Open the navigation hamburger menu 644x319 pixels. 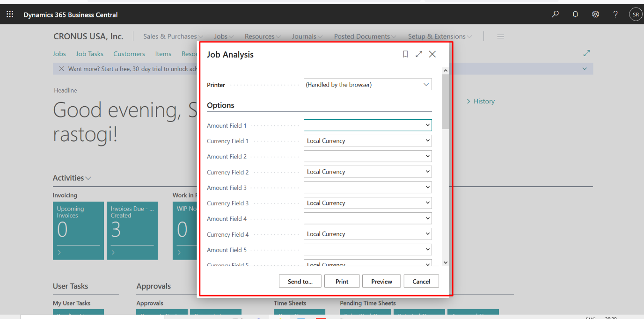pos(500,36)
